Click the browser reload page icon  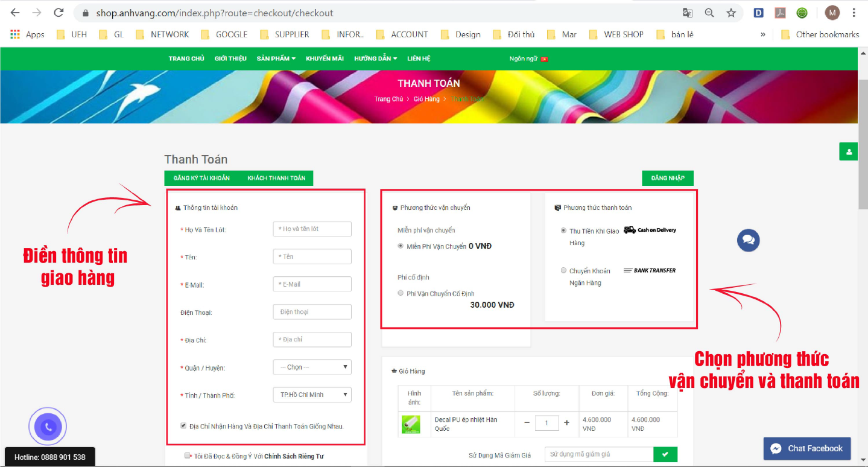pos(59,13)
